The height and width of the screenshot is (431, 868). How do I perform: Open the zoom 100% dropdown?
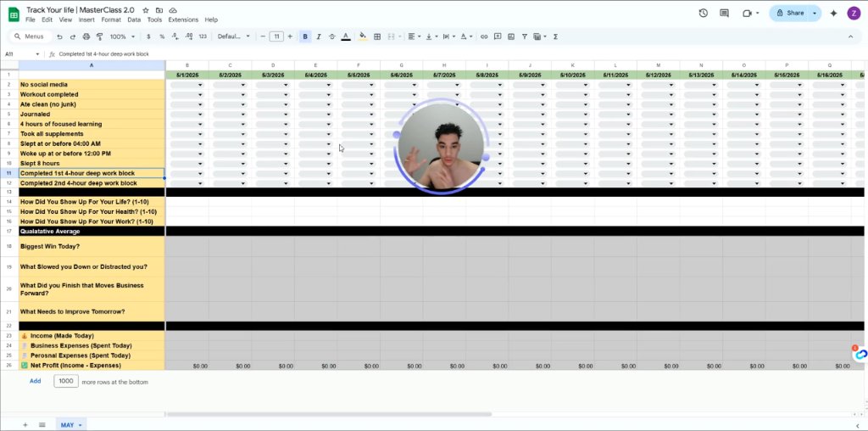[122, 36]
